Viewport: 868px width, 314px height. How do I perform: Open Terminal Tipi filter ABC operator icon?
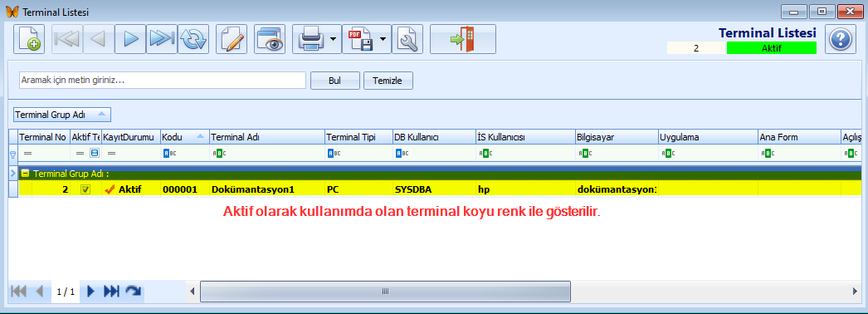point(334,153)
